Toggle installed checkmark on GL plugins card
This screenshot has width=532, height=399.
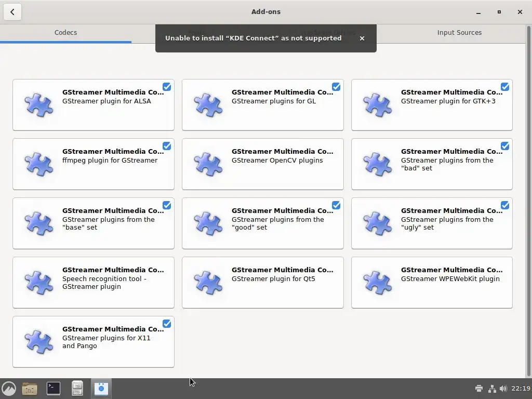tap(336, 87)
